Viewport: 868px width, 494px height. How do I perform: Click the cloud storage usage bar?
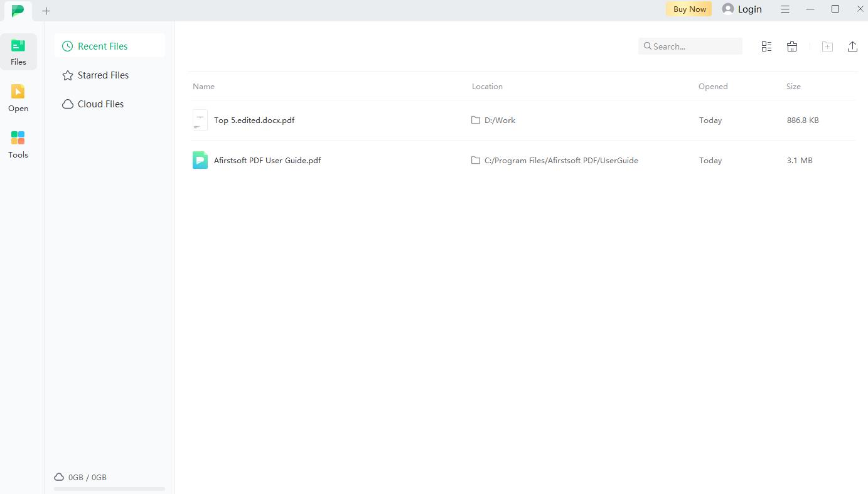pos(109,489)
